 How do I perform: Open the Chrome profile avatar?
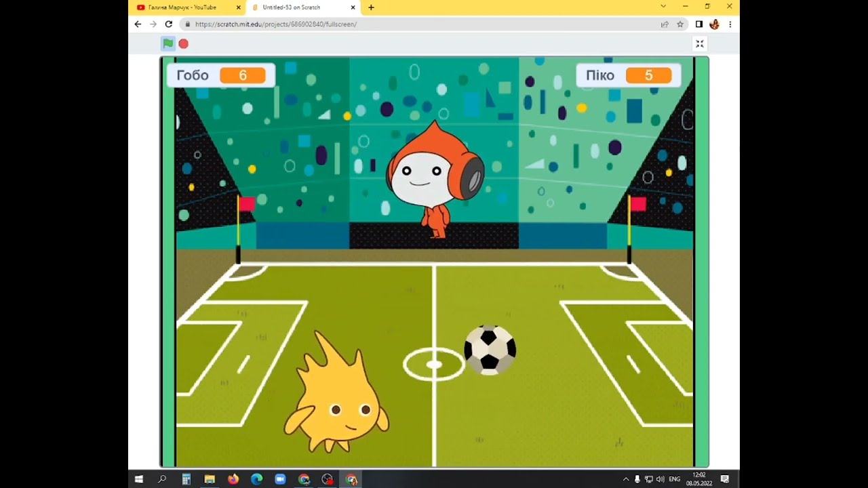(x=714, y=24)
